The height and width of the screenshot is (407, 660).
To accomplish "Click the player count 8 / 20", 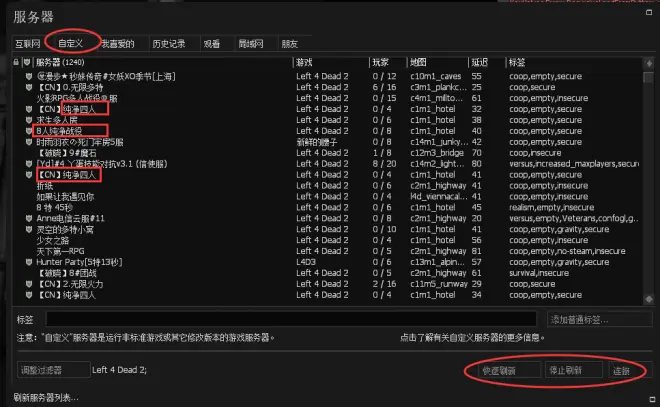I will 384,164.
